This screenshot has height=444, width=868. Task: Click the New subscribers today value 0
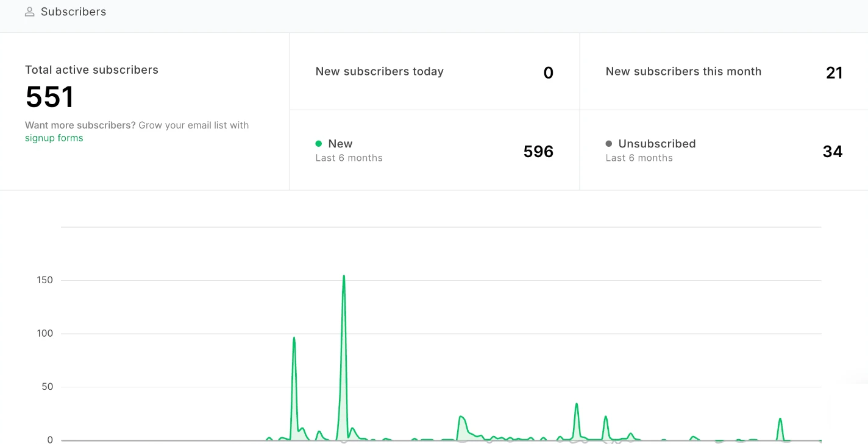pos(548,73)
